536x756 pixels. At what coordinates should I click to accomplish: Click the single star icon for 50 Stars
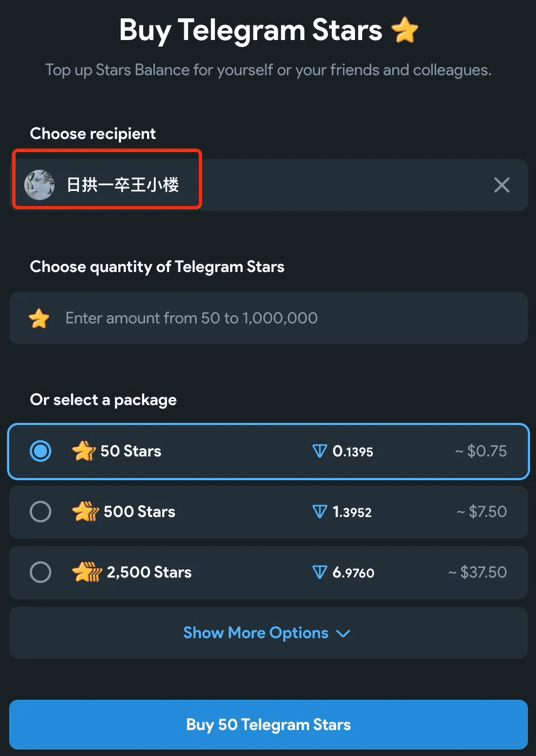click(84, 451)
